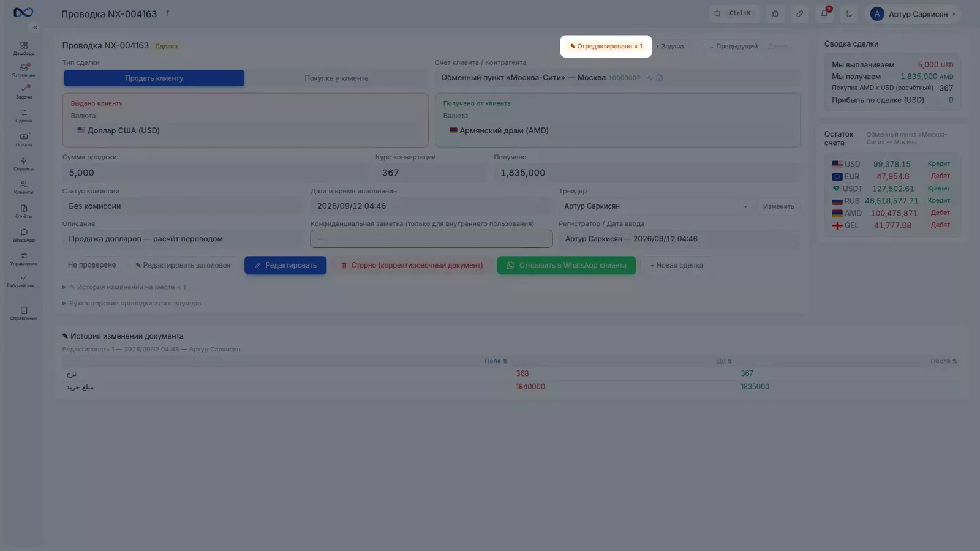Select Продать клиенту deal type

coord(154,78)
